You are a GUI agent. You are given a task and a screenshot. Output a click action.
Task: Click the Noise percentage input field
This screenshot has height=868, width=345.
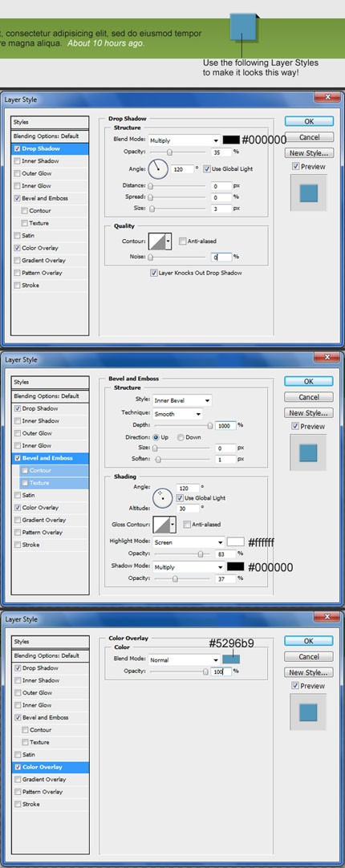click(221, 257)
